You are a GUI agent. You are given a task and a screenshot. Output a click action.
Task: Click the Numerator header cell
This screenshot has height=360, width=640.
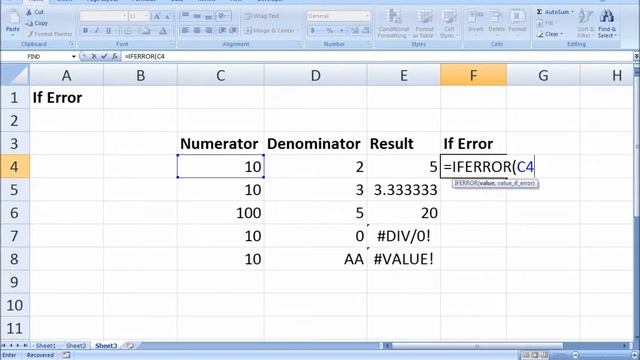click(221, 144)
